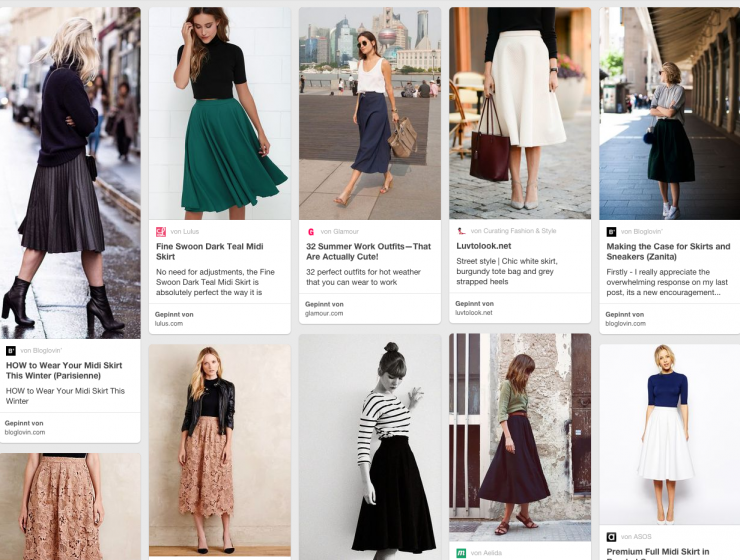Open '32 Summer Work Outfits' pin title
Image resolution: width=740 pixels, height=560 pixels.
tap(368, 251)
